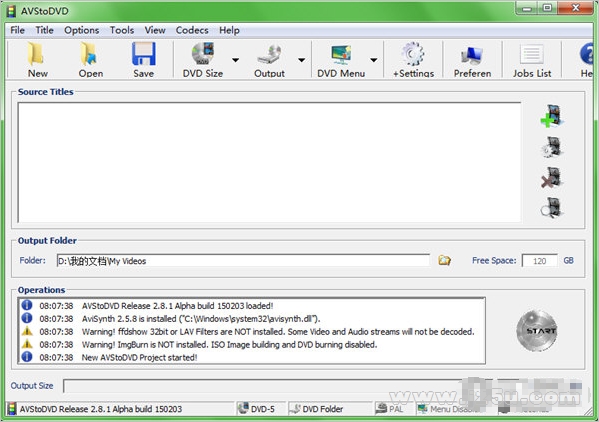Close the AVStoDVD window
Image resolution: width=599 pixels, height=422 pixels.
[575, 8]
